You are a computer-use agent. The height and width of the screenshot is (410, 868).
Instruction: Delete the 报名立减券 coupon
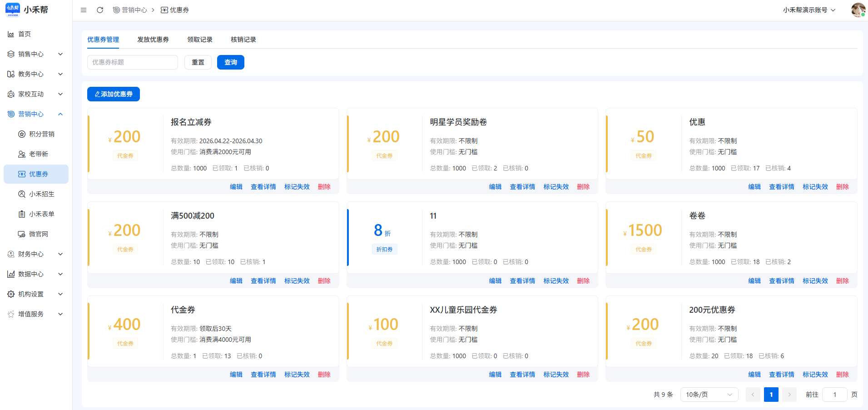click(x=324, y=187)
